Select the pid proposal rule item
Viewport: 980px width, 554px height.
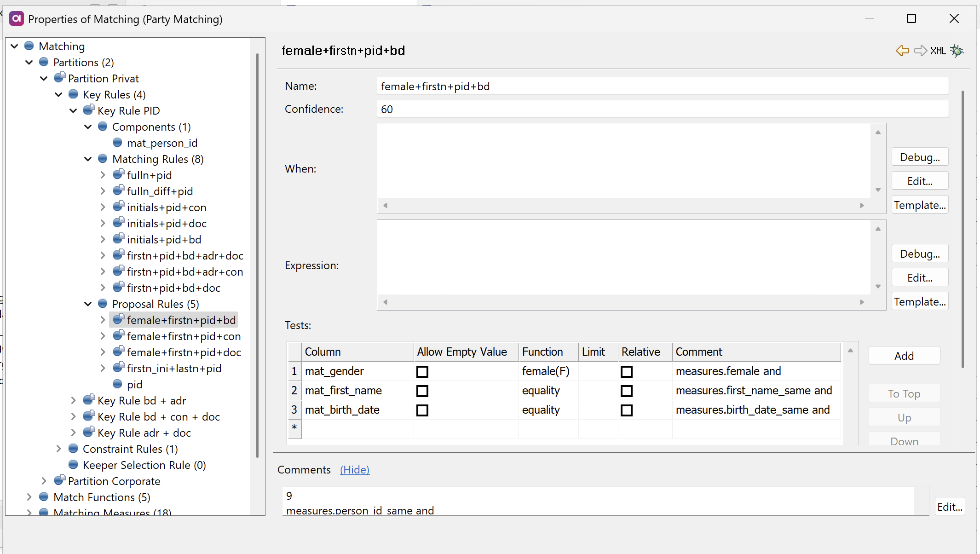[134, 385]
